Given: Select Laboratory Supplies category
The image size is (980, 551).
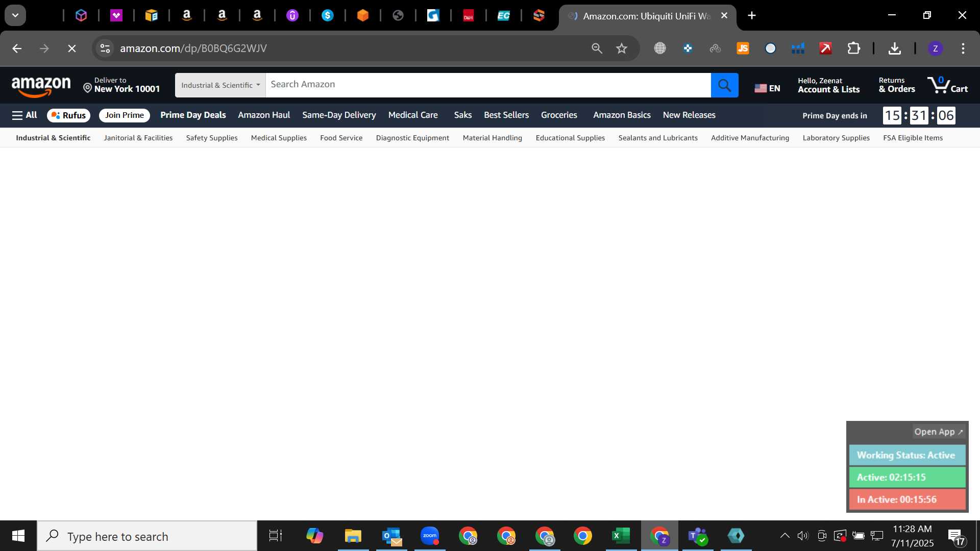Looking at the screenshot, I should pyautogui.click(x=836, y=138).
